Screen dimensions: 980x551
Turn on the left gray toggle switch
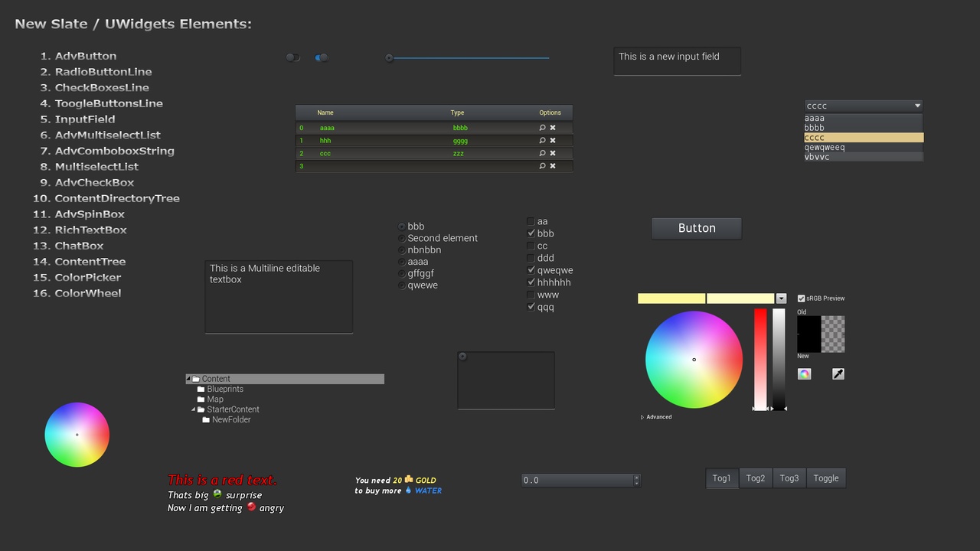293,57
